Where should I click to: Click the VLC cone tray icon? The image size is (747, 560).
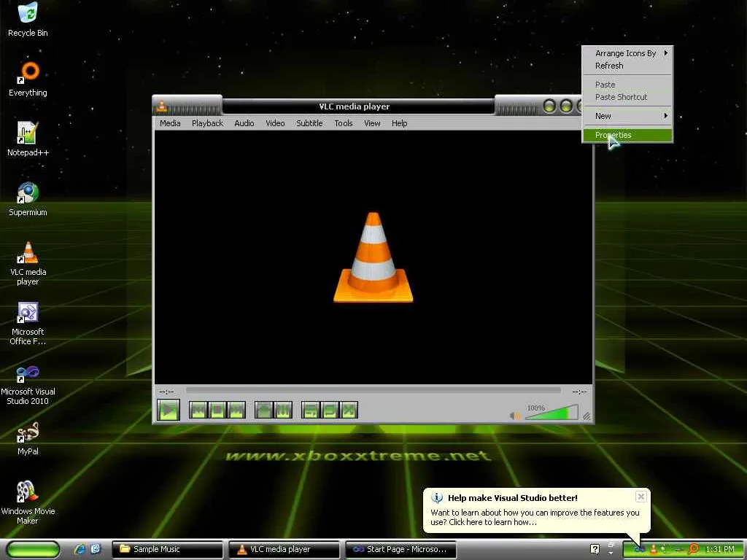[654, 550]
